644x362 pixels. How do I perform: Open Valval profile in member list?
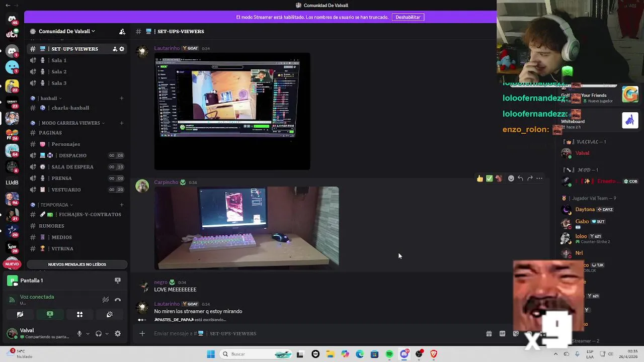point(582,153)
